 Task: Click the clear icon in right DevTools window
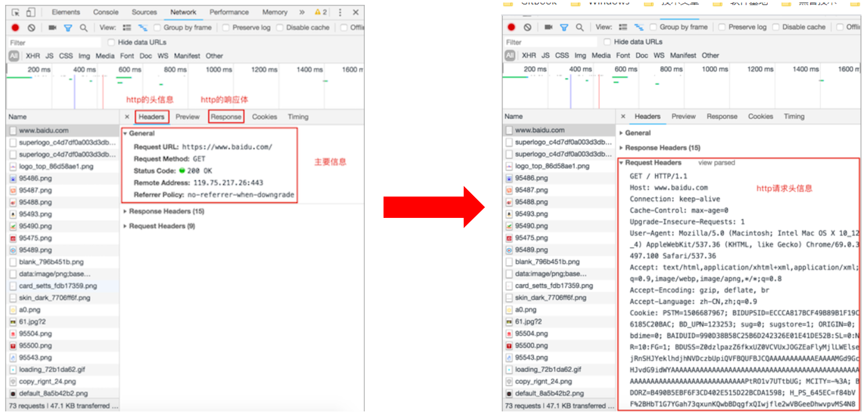528,27
